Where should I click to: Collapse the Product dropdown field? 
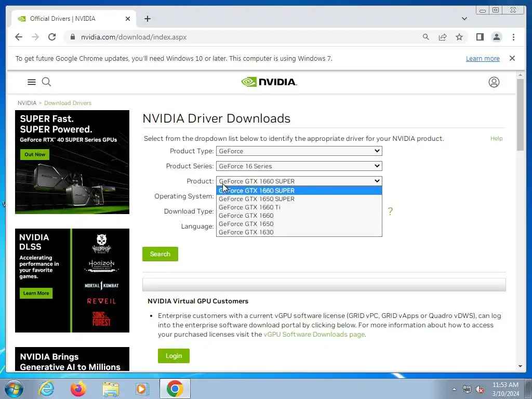coord(299,181)
